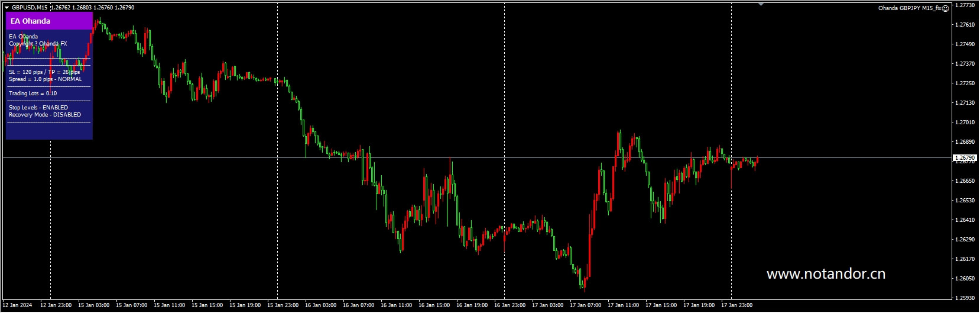The width and height of the screenshot is (980, 313).
Task: Click the 17 Jan 23:00 time label
Action: (737, 305)
